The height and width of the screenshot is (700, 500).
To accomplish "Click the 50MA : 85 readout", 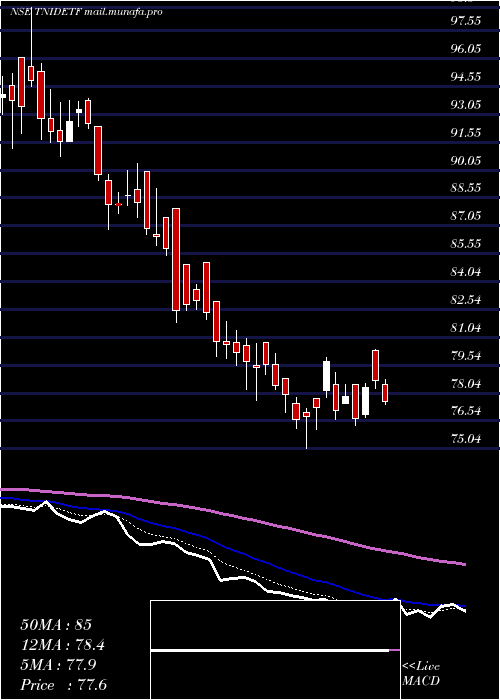I will (56, 625).
